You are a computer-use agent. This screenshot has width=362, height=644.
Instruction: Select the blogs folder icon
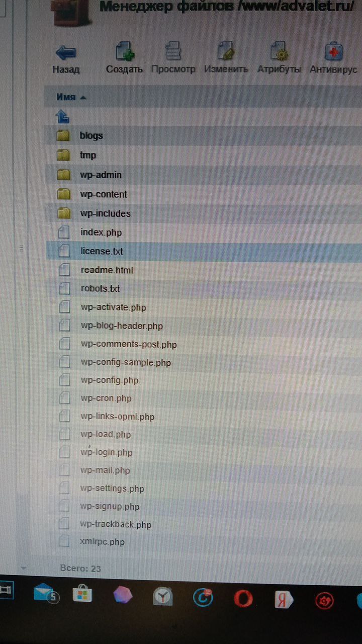point(63,135)
